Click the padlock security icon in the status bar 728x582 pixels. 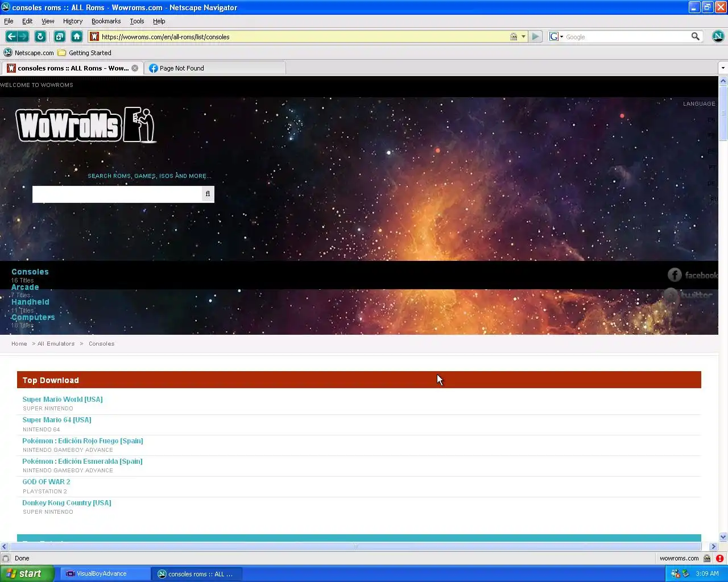[707, 558]
